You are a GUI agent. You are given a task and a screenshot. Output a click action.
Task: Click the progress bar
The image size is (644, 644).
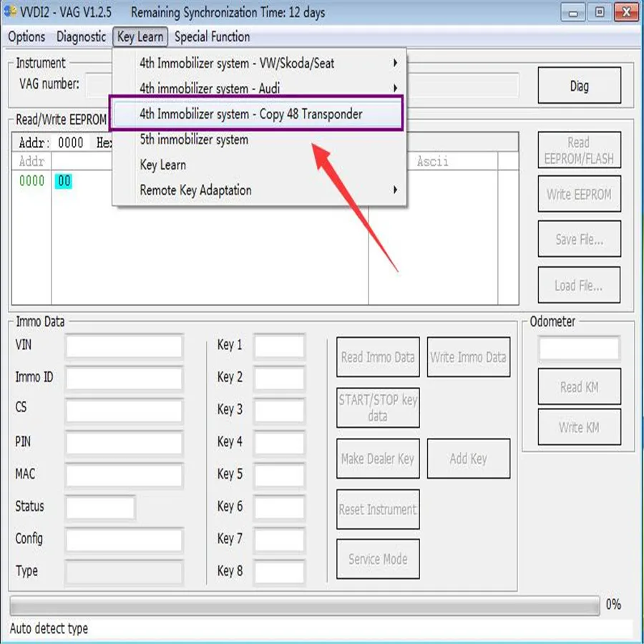304,605
